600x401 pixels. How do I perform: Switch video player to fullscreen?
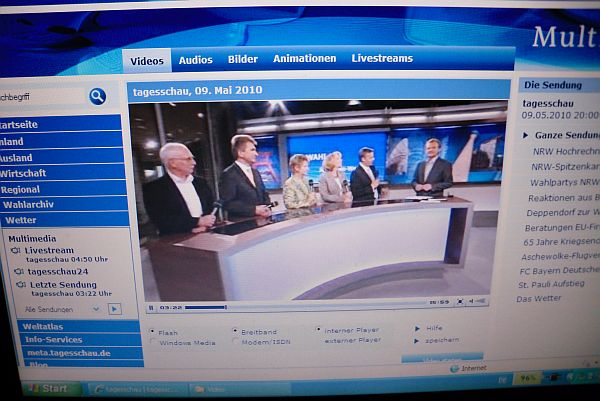(460, 302)
